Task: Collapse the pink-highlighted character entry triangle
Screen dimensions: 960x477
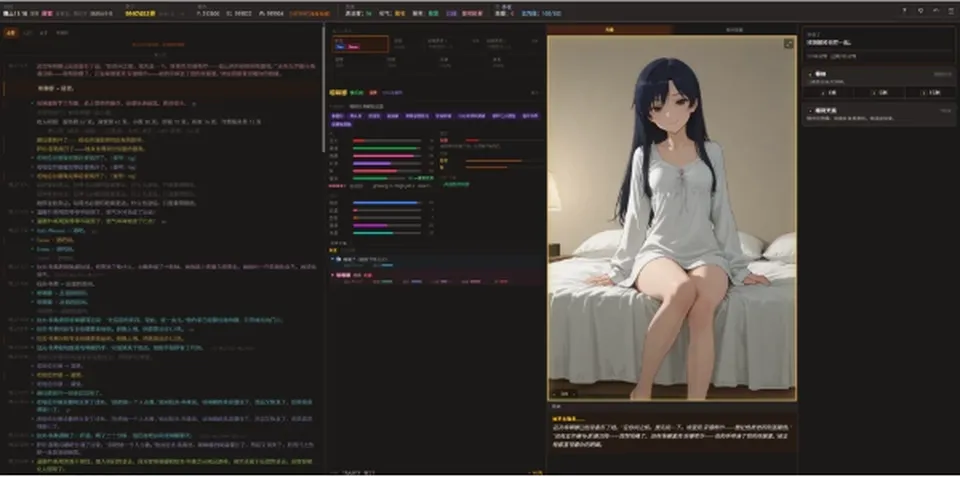Action: click(x=332, y=276)
